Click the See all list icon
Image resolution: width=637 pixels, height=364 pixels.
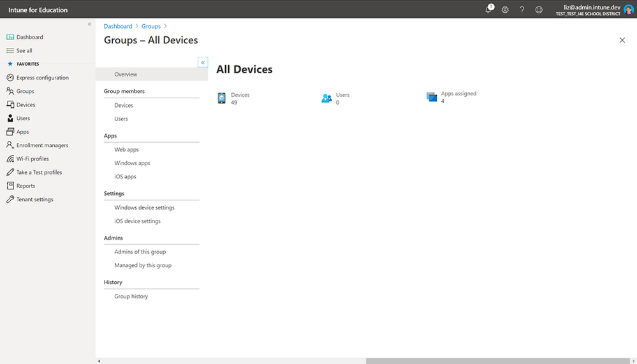tap(10, 50)
